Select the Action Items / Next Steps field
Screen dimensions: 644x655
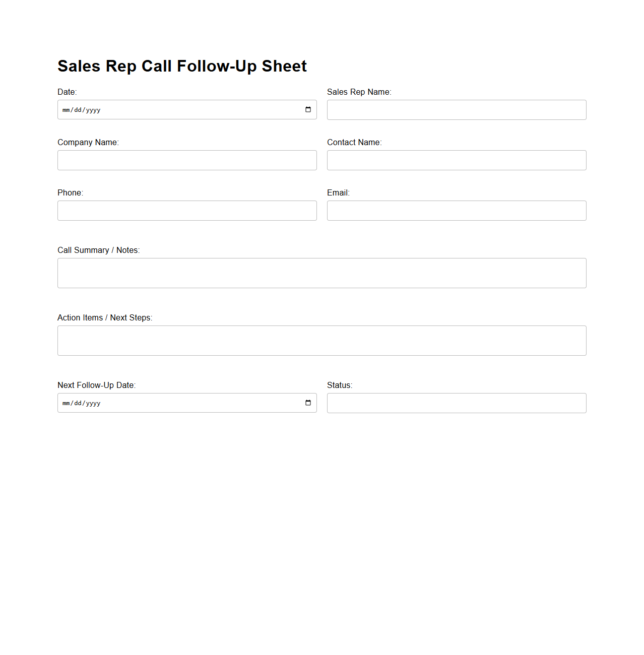[321, 341]
